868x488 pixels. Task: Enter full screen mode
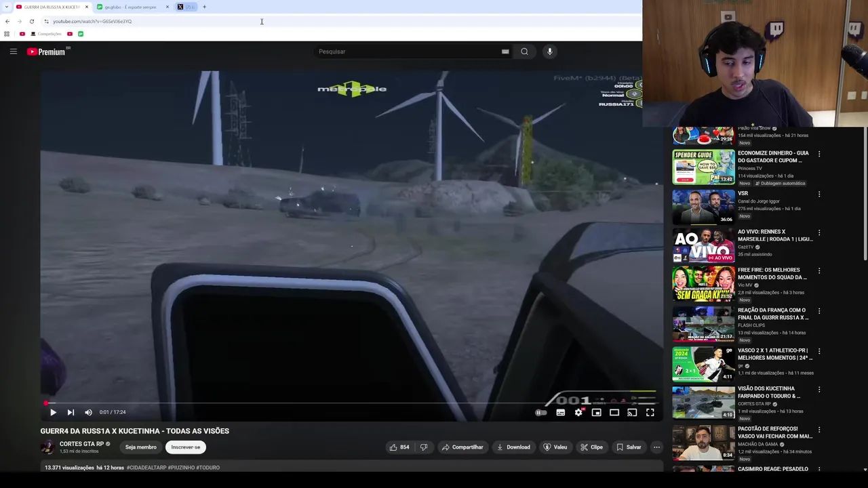[x=650, y=412]
